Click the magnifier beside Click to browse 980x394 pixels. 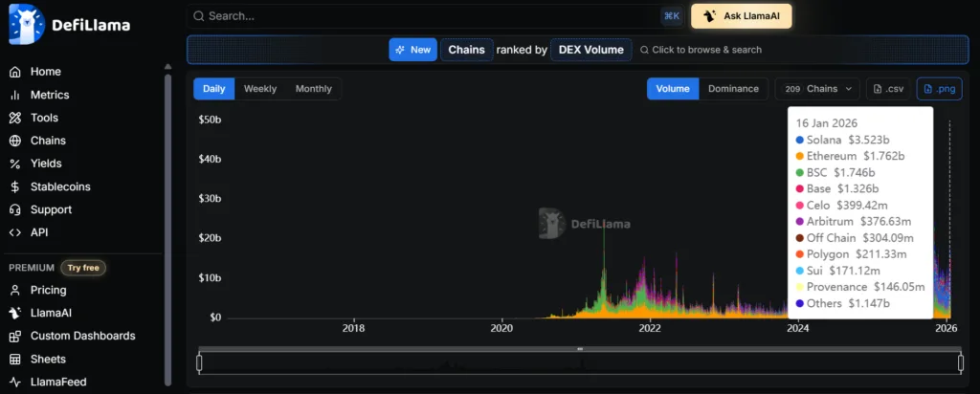click(644, 50)
